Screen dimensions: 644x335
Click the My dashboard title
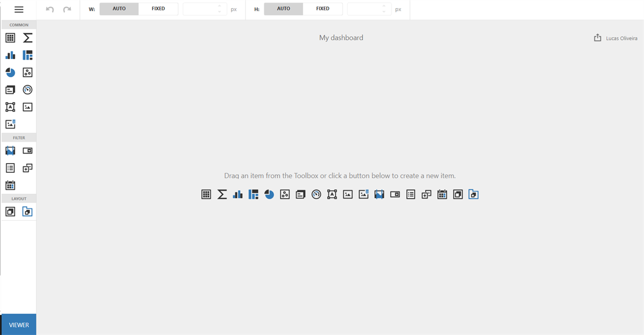[341, 38]
